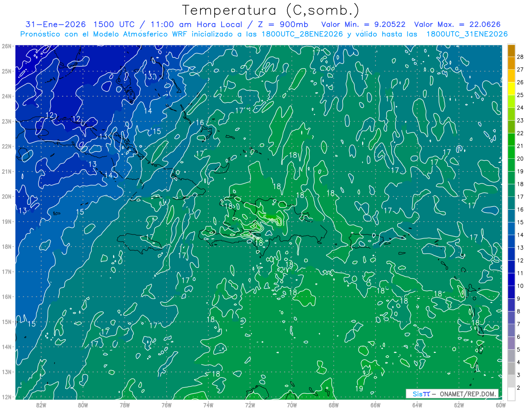Click the '70W' longitude axis label
The image size is (532, 411).
[x=292, y=405]
